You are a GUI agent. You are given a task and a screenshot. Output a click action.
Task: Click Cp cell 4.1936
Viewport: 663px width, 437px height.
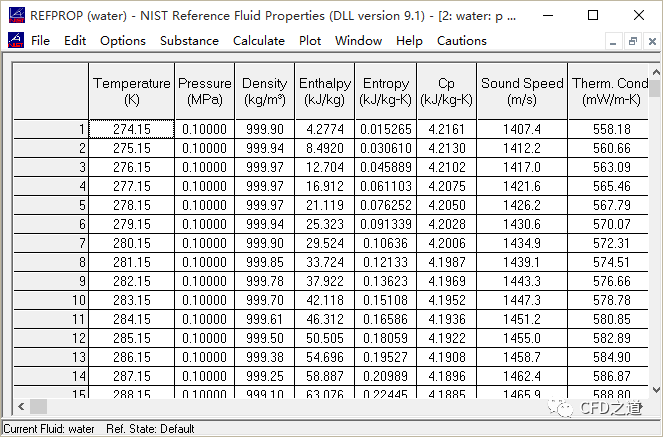tap(447, 319)
